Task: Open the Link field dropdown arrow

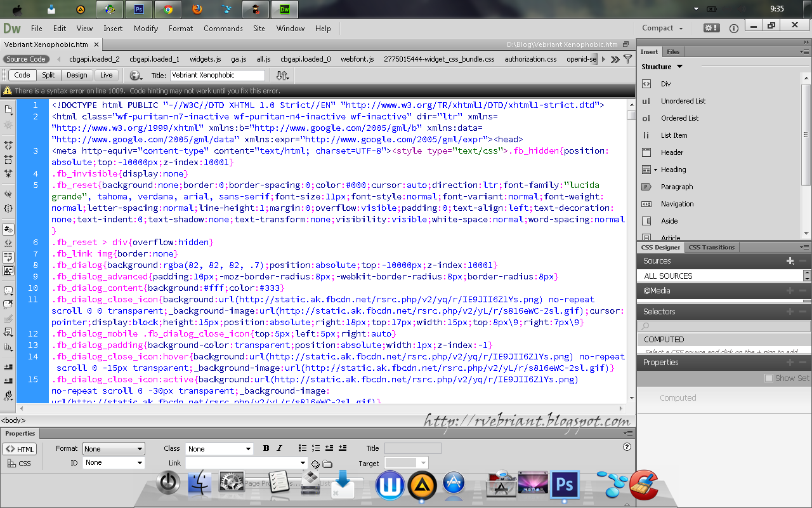Action: (303, 463)
